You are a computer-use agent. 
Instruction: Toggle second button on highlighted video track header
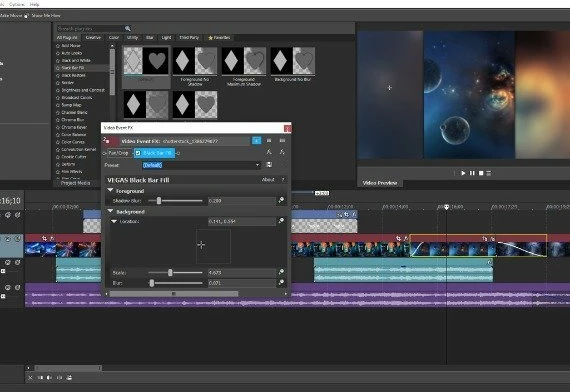coord(17,239)
